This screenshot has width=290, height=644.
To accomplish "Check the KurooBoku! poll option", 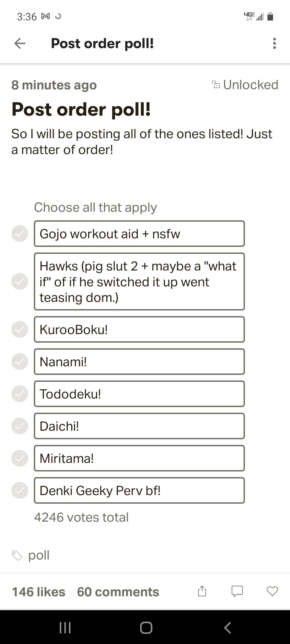I will 20,329.
